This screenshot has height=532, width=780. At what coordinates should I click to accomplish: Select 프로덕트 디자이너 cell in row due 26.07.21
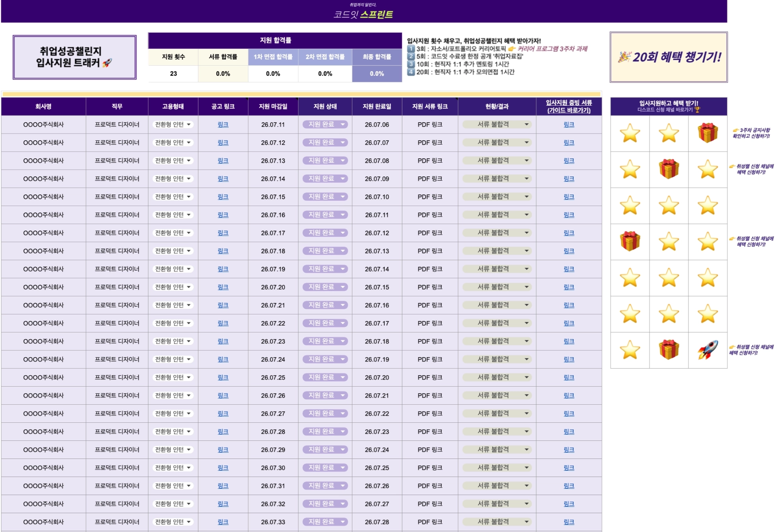[117, 305]
